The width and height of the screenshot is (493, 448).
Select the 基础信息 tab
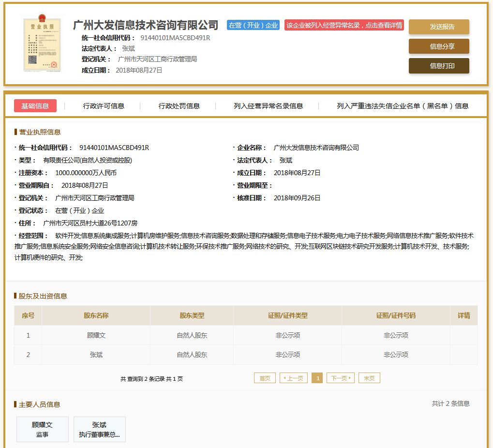click(35, 106)
